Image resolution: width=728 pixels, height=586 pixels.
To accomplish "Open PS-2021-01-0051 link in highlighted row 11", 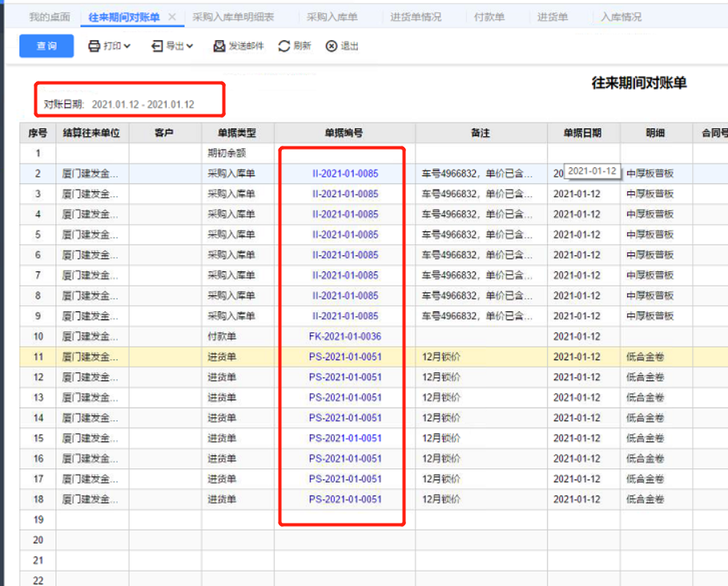I will pos(345,357).
